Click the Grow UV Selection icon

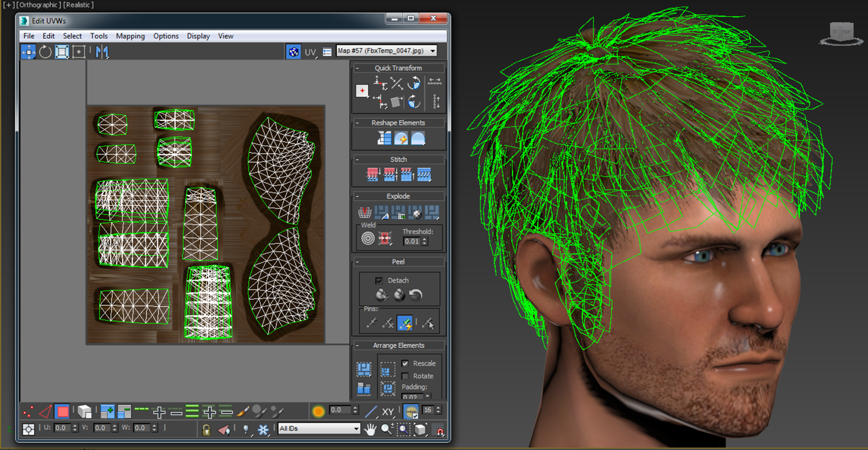[107, 411]
